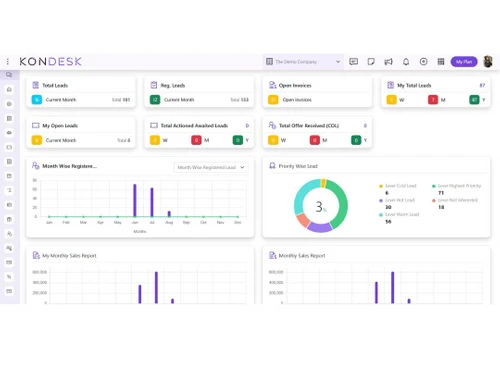
Task: Click the My Monthly Sales Report icon
Action: [36, 255]
